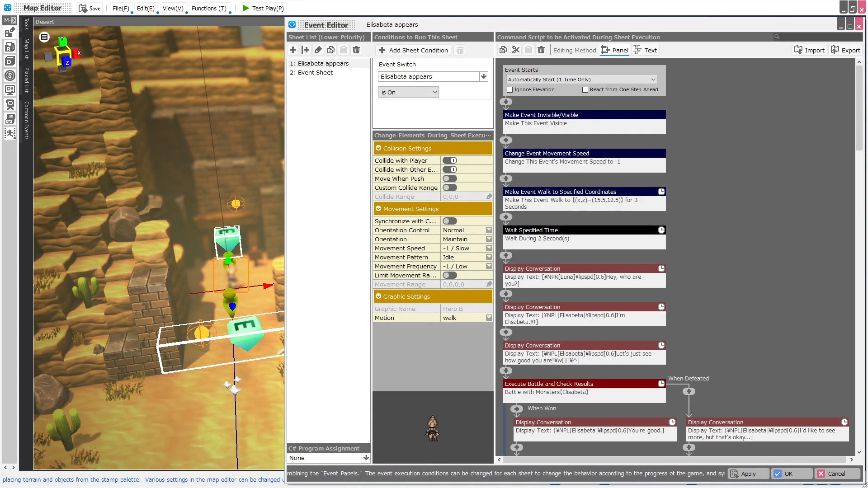Select the monitor tool in the left toolbar
The image size is (868, 488).
click(10, 89)
